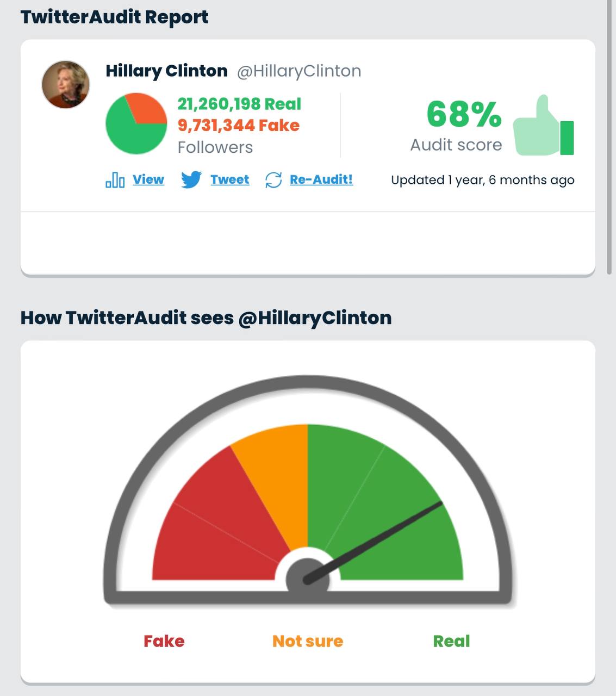Click the @HillaryClinton handle text
This screenshot has width=616, height=696.
click(299, 71)
